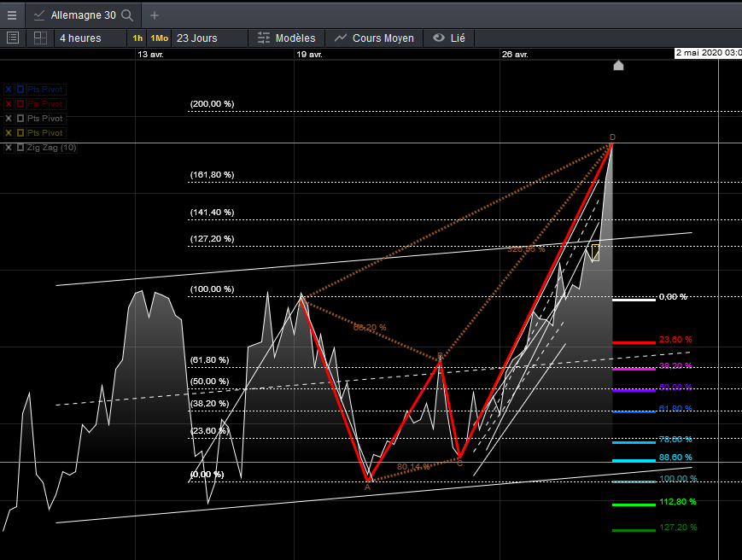
Task: Click the yellow Pts Pivot label
Action: 45,133
